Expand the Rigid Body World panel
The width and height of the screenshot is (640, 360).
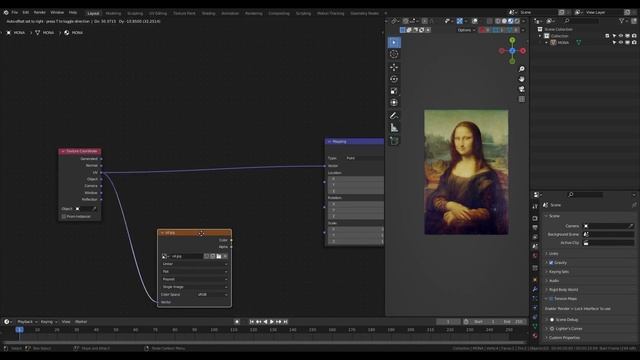[x=564, y=290]
